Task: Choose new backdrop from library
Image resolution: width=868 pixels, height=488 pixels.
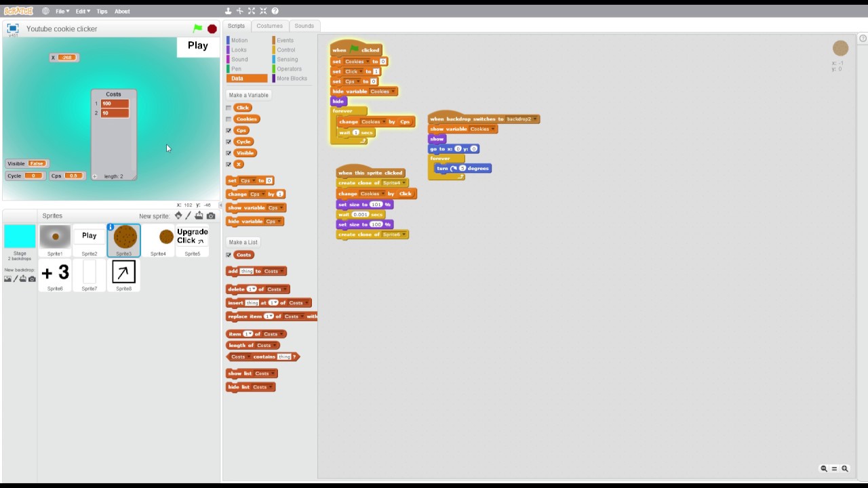Action: 7,279
